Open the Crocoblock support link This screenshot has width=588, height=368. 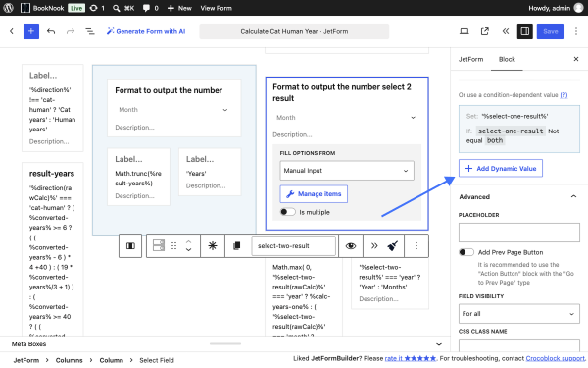(555, 358)
